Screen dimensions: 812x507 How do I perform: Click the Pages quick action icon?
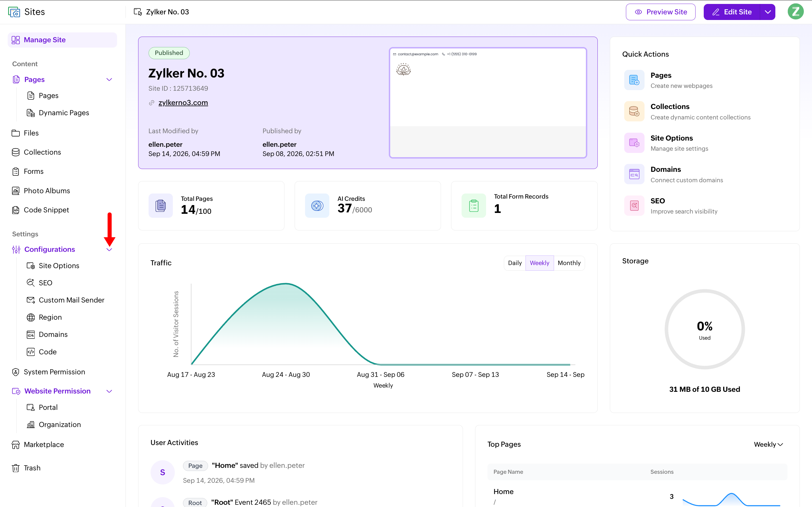click(634, 80)
